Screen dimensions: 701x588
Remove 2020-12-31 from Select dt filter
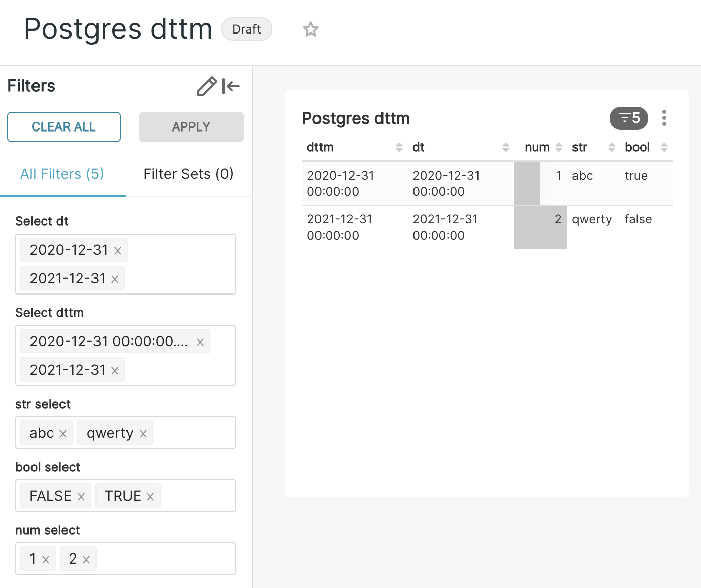pos(118,250)
